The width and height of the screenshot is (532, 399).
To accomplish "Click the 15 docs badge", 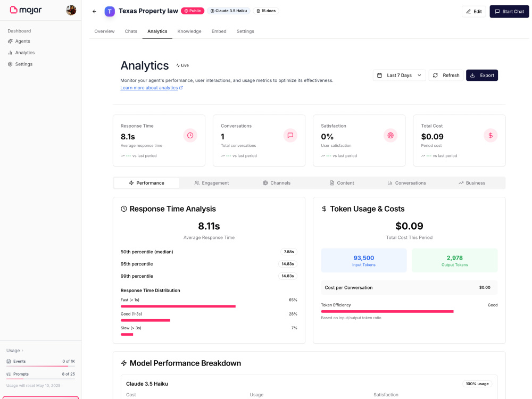I will coord(266,11).
